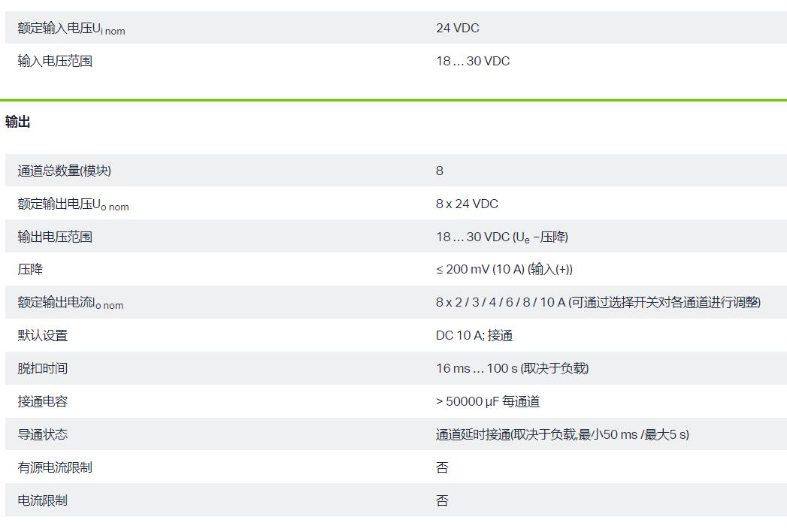The width and height of the screenshot is (787, 532).
Task: Select the > 50000 µF 每通道 value
Action: point(487,401)
